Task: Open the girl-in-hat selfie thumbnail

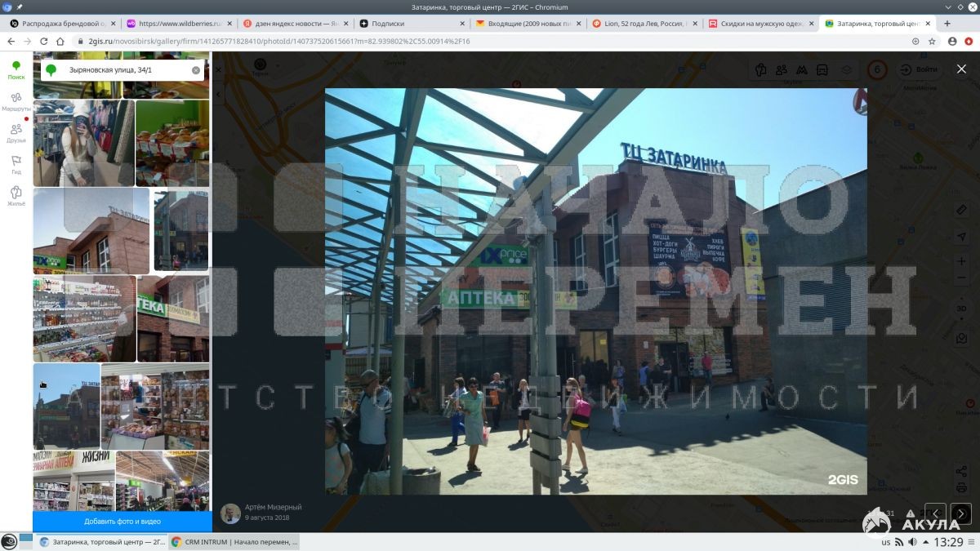Action: tap(83, 143)
